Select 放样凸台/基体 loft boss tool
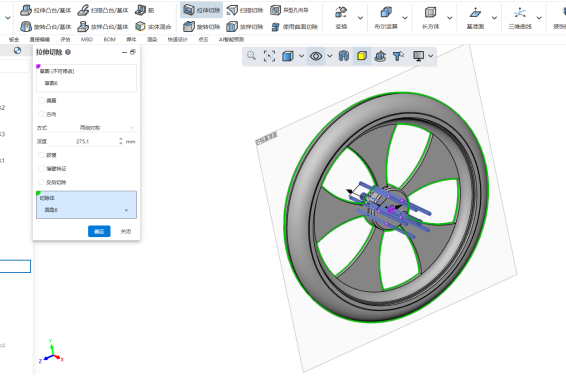This screenshot has height=376, width=566. [x=103, y=26]
